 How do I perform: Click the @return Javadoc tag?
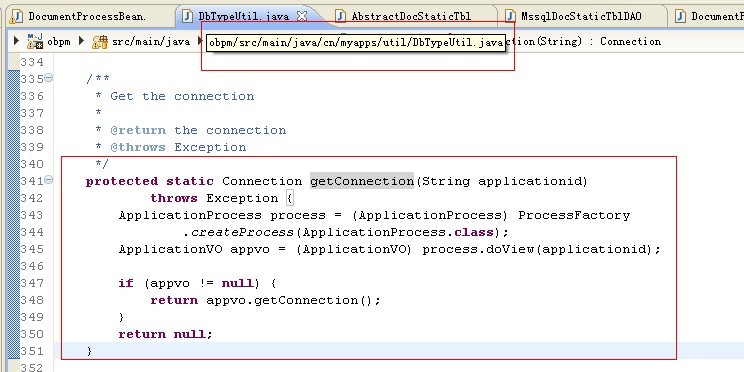tap(138, 130)
